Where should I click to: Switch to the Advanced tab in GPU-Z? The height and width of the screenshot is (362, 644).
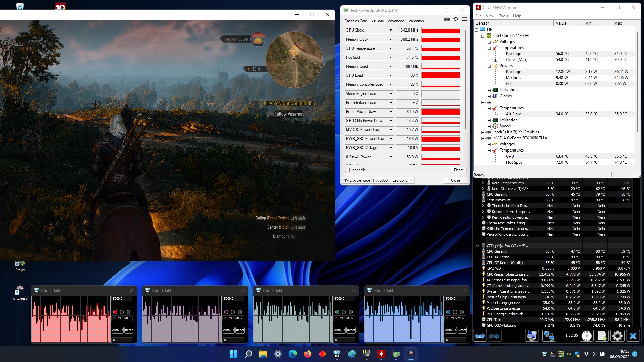coord(396,21)
